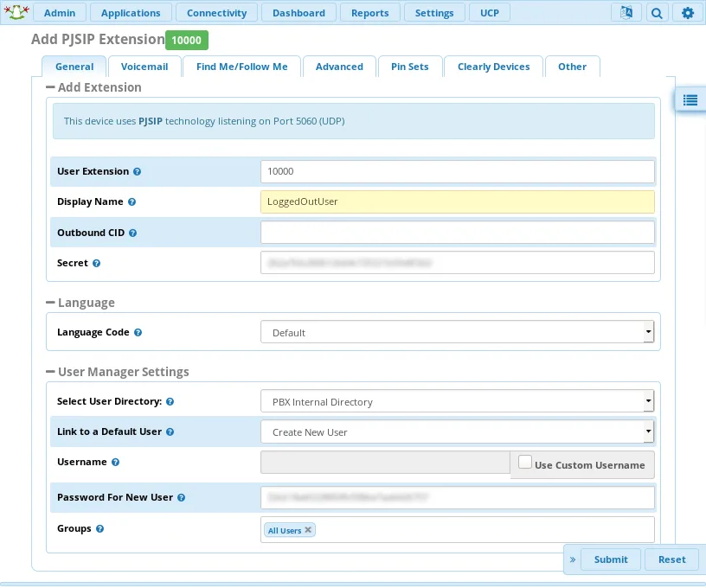The image size is (706, 588).
Task: Click help icon next to Display Name
Action: click(x=132, y=202)
